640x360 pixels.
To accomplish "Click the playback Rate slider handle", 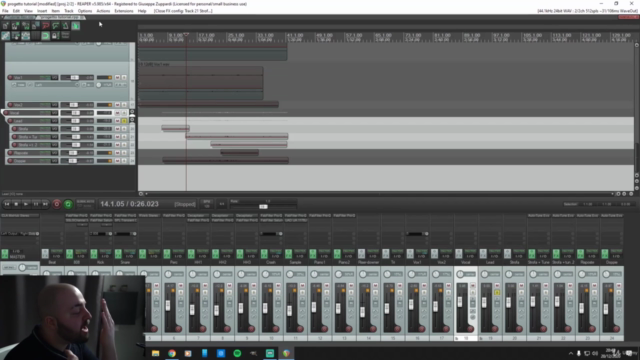I will [x=263, y=207].
